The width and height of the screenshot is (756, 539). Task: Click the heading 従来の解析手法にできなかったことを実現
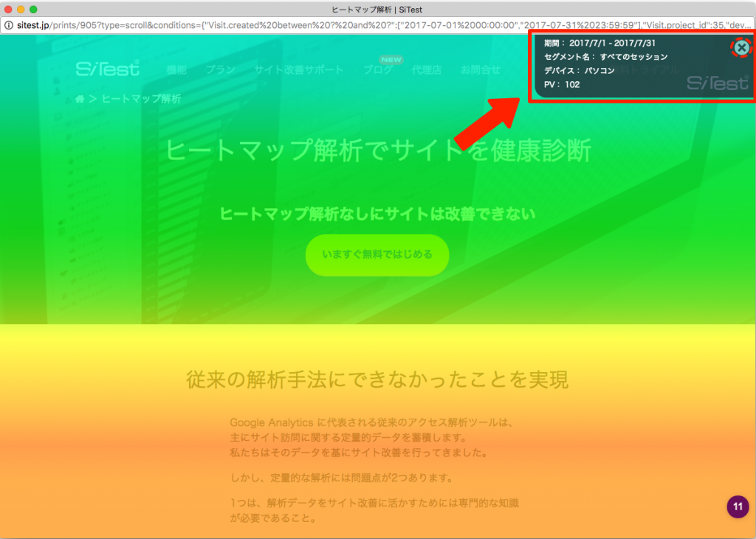click(377, 380)
